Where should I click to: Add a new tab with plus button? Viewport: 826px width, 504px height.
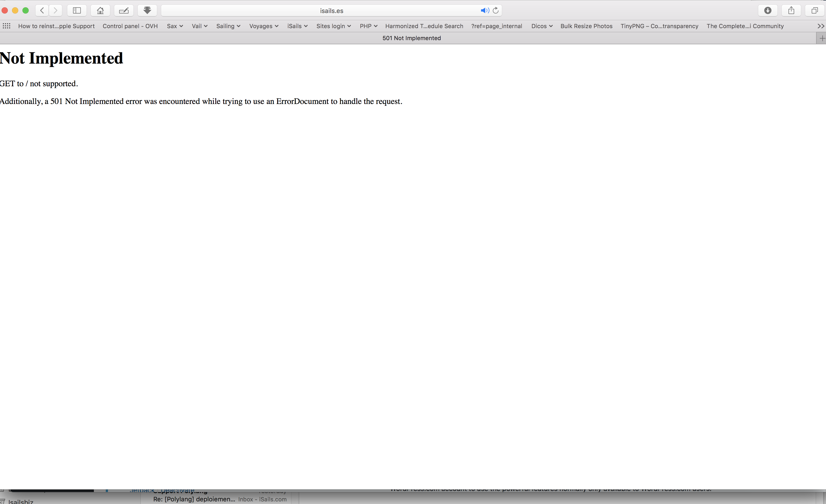pyautogui.click(x=822, y=39)
